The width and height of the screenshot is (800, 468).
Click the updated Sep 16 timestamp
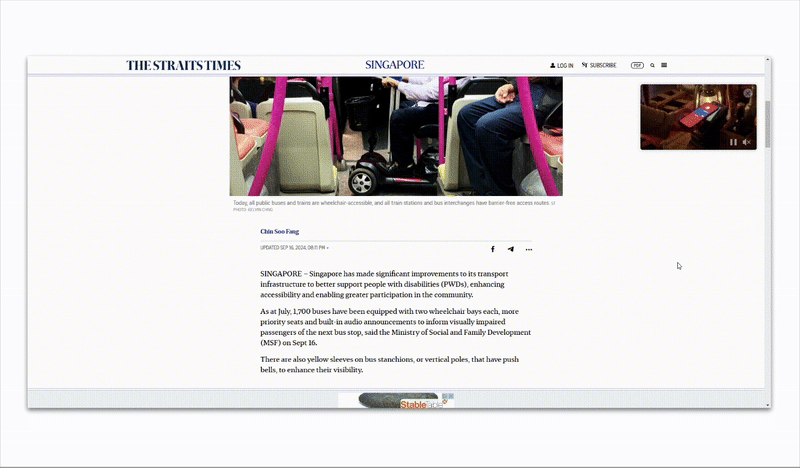tap(293, 248)
